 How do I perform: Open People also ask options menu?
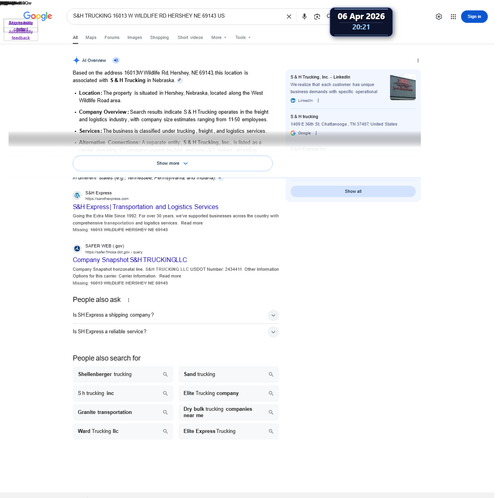128,300
